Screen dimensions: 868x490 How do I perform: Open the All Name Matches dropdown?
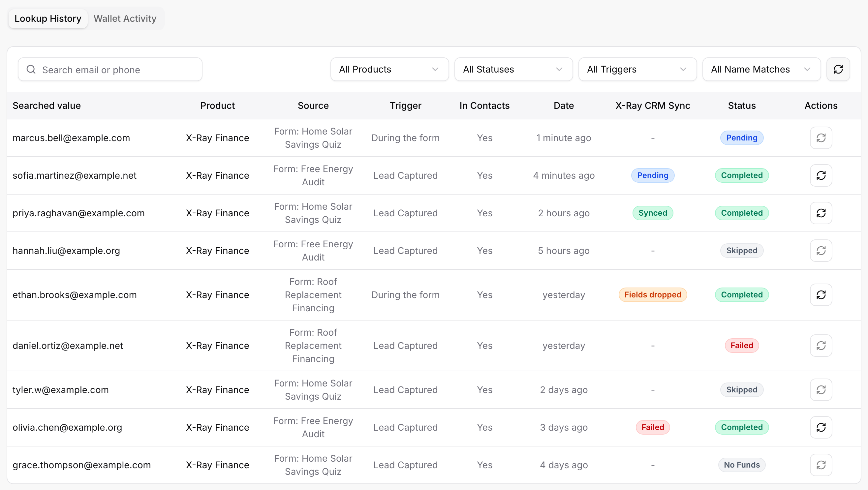(x=761, y=70)
